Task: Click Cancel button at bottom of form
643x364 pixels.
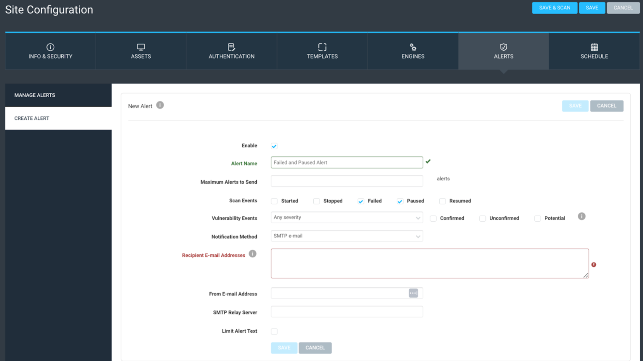Action: (x=315, y=348)
